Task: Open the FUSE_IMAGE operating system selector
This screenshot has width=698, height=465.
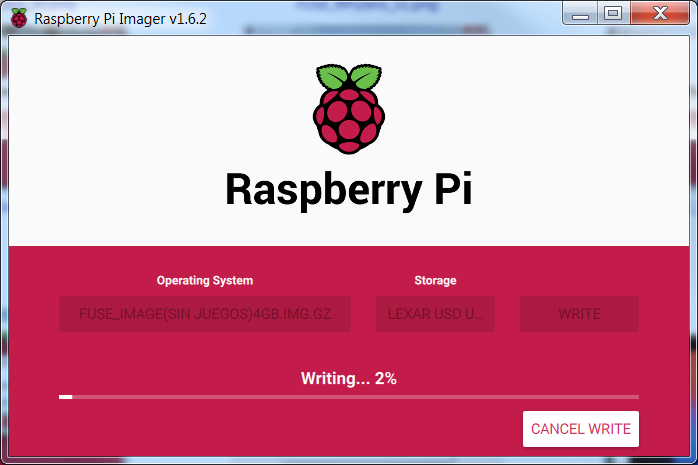Action: pyautogui.click(x=205, y=314)
